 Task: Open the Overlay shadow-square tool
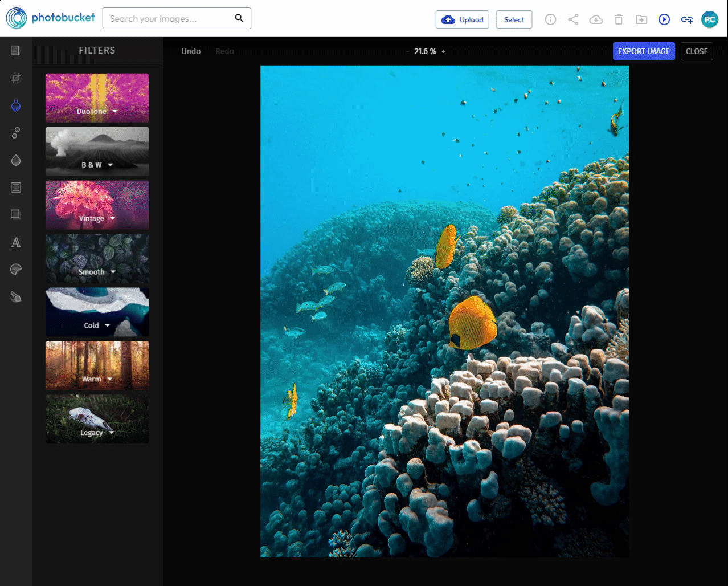point(16,214)
